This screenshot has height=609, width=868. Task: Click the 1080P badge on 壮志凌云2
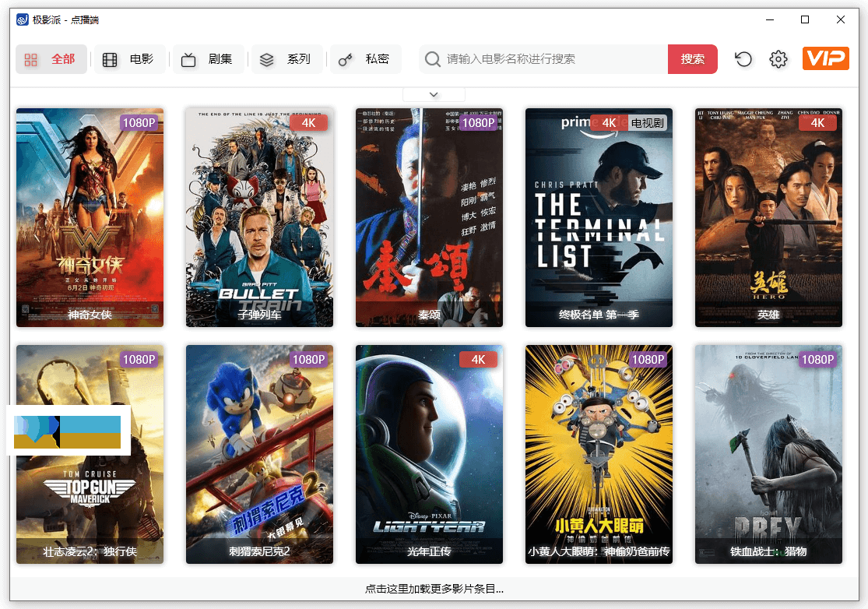click(x=139, y=360)
